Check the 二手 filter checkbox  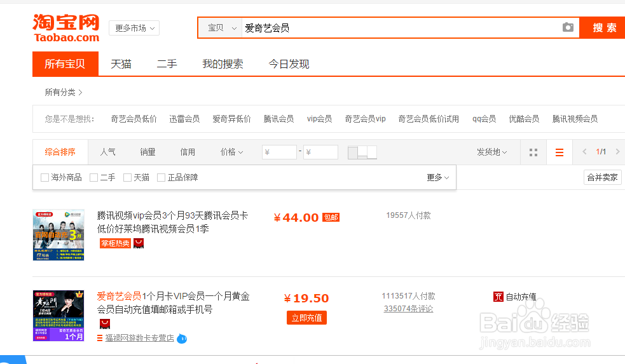[x=93, y=178]
